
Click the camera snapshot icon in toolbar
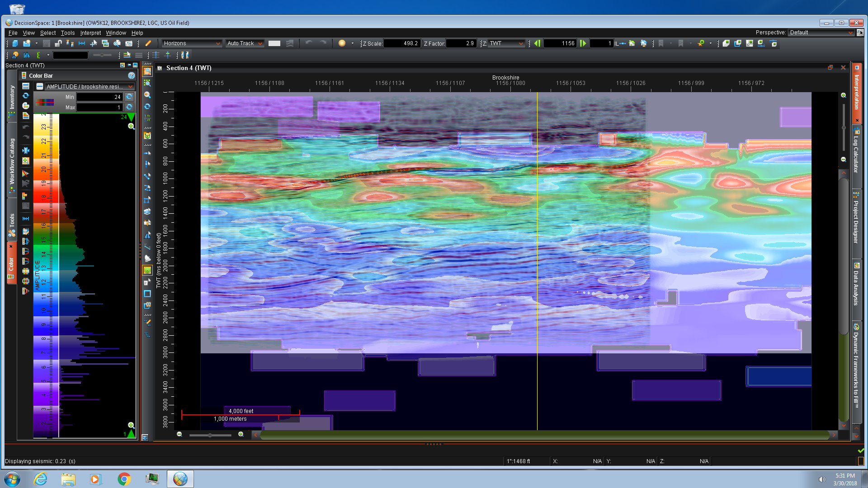[129, 43]
